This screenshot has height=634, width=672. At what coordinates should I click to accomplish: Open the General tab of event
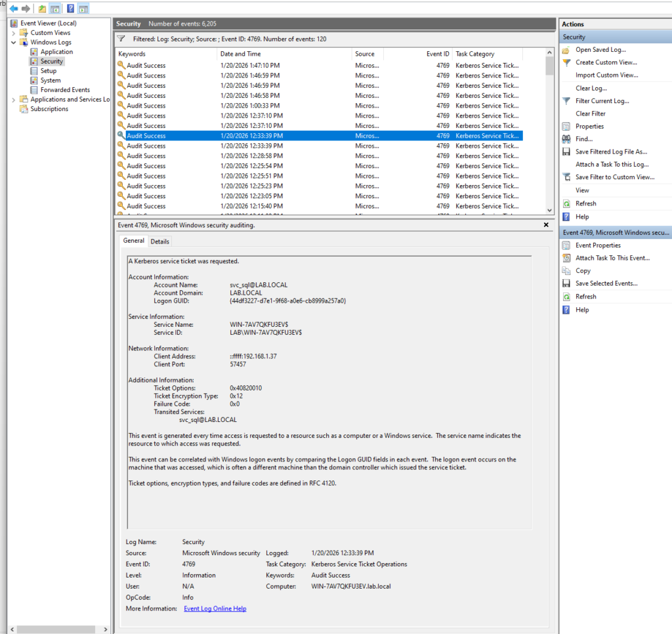point(134,241)
